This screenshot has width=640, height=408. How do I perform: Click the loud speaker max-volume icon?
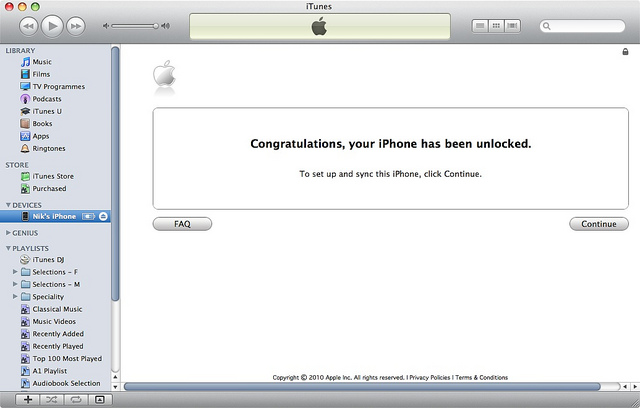click(x=165, y=26)
